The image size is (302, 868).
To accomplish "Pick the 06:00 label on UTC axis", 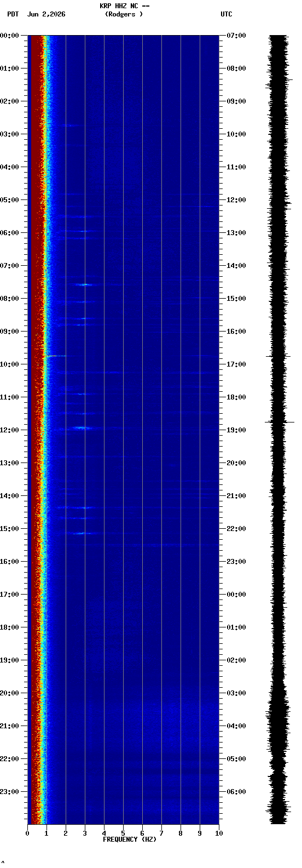I will point(236,792).
